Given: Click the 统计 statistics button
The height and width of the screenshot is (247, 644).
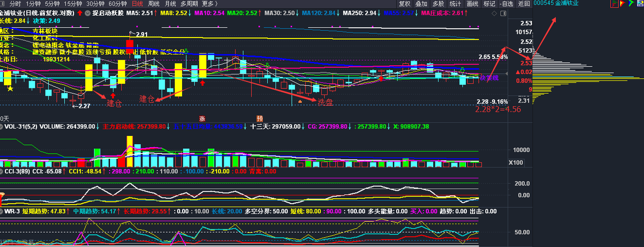Looking at the screenshot, I should (x=455, y=3).
